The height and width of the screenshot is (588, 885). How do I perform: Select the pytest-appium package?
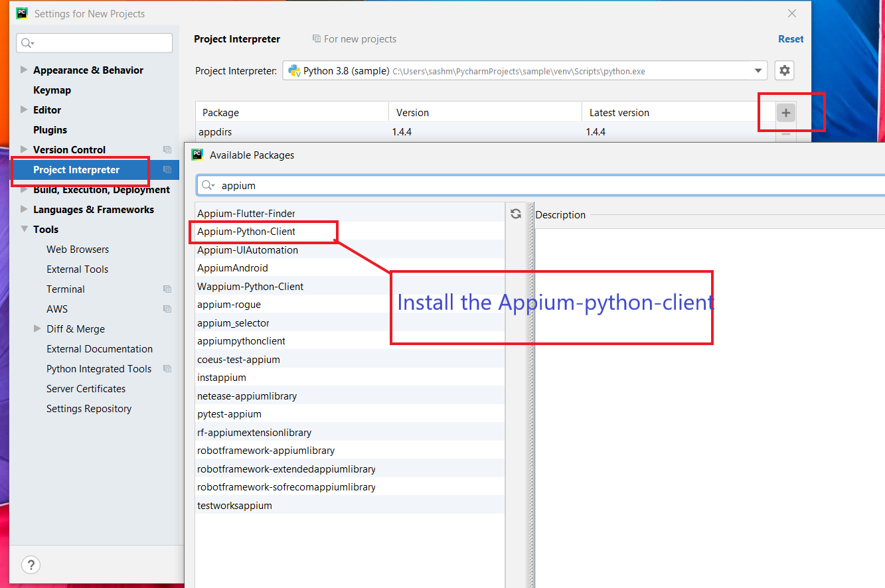tap(229, 414)
